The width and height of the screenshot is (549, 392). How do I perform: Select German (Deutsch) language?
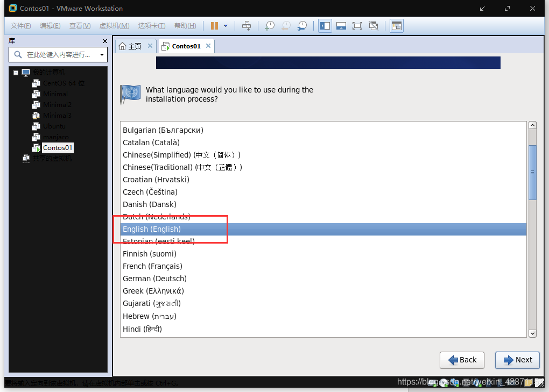[323, 279]
